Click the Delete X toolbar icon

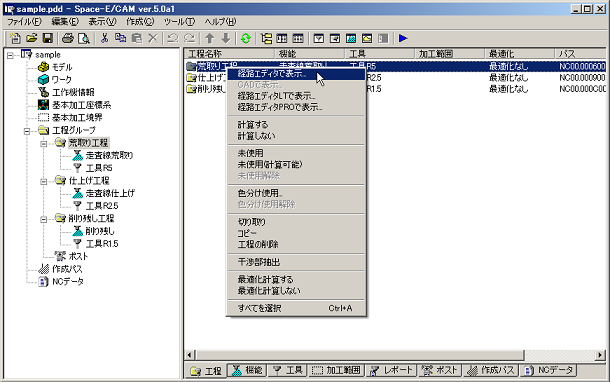tap(153, 38)
